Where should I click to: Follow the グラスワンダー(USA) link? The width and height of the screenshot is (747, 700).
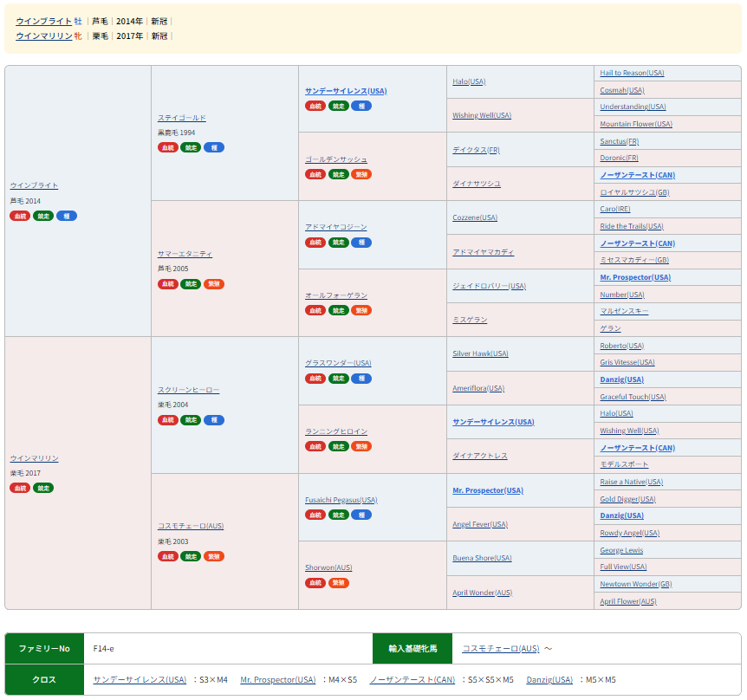click(x=338, y=363)
